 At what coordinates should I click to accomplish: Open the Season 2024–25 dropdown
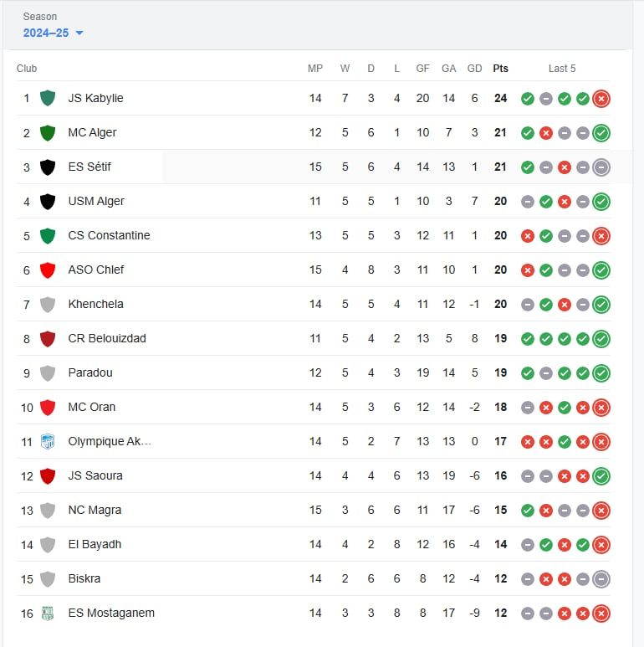click(x=53, y=33)
